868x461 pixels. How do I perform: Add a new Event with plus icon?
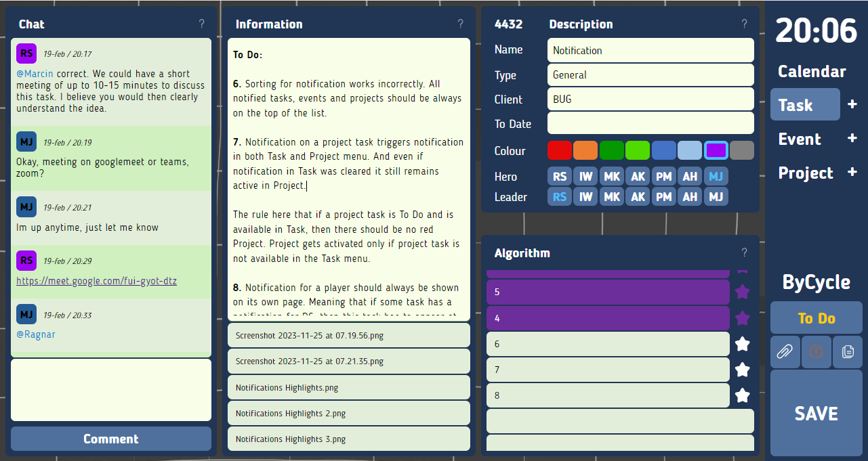point(852,138)
